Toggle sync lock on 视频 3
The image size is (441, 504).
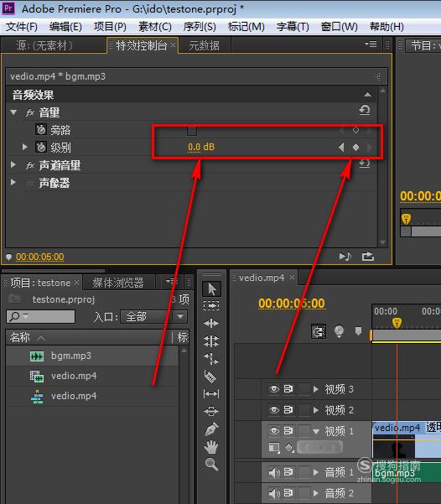288,389
